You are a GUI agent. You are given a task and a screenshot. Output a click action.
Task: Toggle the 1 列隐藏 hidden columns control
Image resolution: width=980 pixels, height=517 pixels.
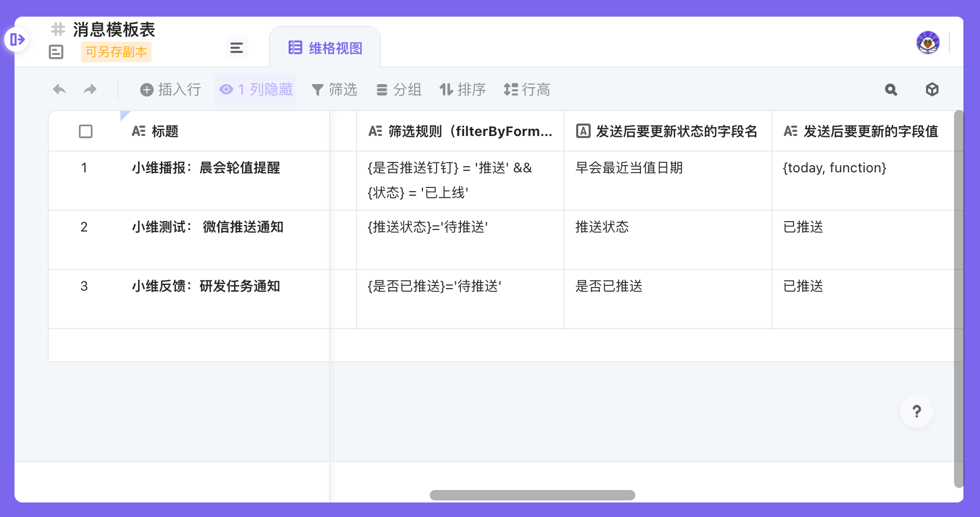(256, 90)
